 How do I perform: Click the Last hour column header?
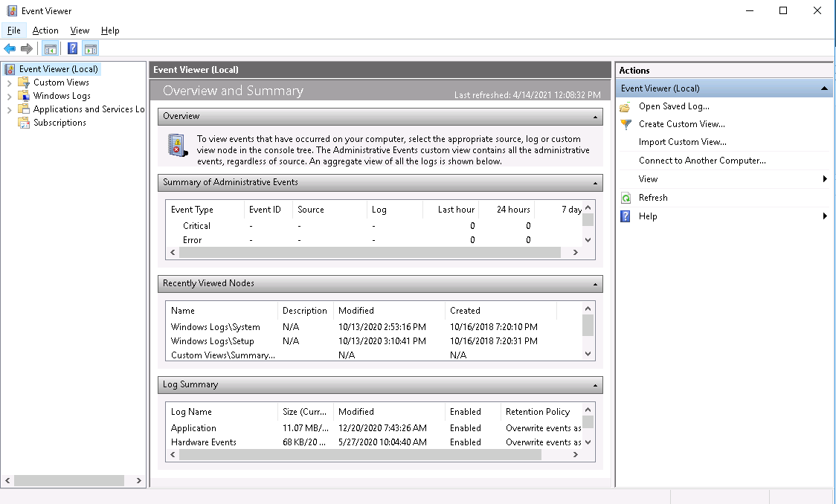point(450,210)
